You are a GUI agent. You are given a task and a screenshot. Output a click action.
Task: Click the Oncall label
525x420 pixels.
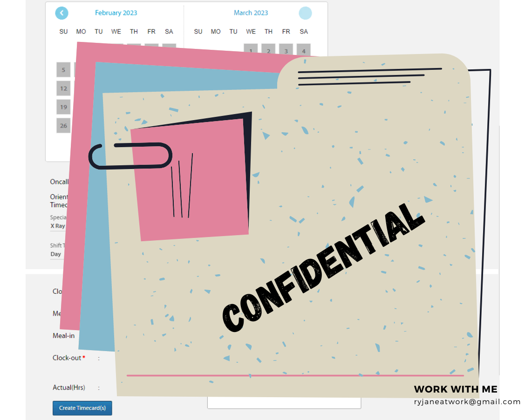[59, 182]
